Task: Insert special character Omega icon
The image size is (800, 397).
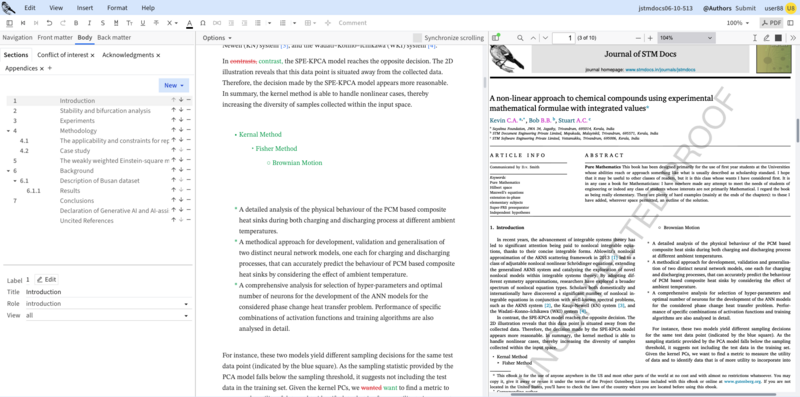Action: coord(203,23)
